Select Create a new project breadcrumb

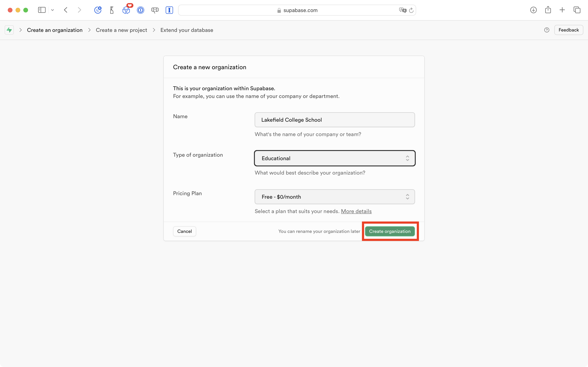pyautogui.click(x=121, y=30)
